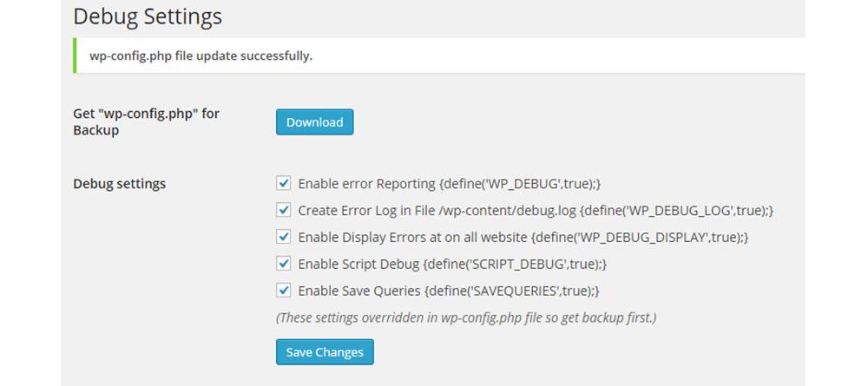Screen dimensions: 868x386
Task: Click the 'Enable Save Queries' label text
Action: [x=360, y=291]
